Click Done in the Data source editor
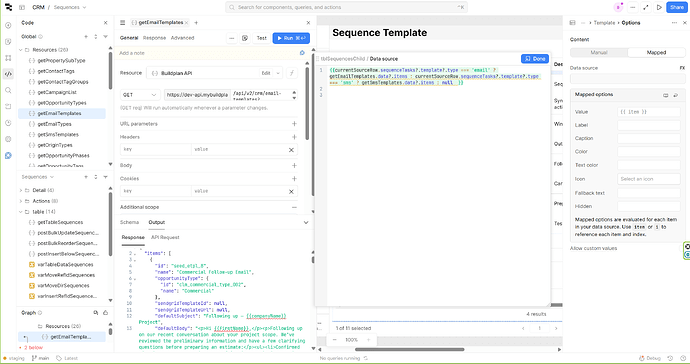The image size is (690, 364). [535, 59]
